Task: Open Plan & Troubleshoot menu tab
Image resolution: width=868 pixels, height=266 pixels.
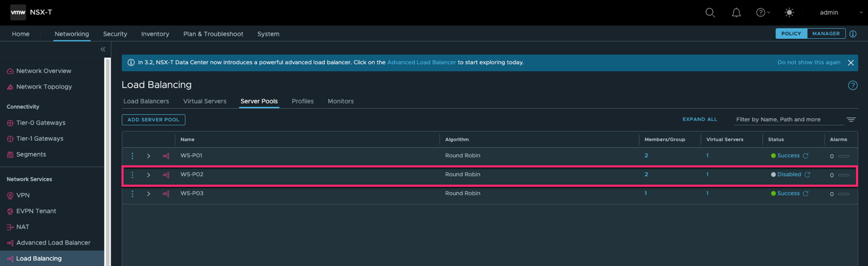Action: [213, 34]
